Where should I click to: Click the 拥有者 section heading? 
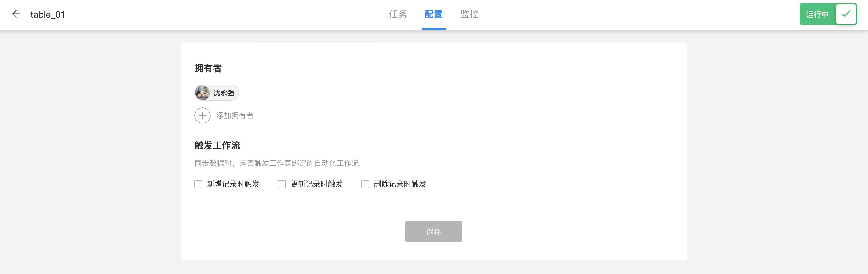208,68
